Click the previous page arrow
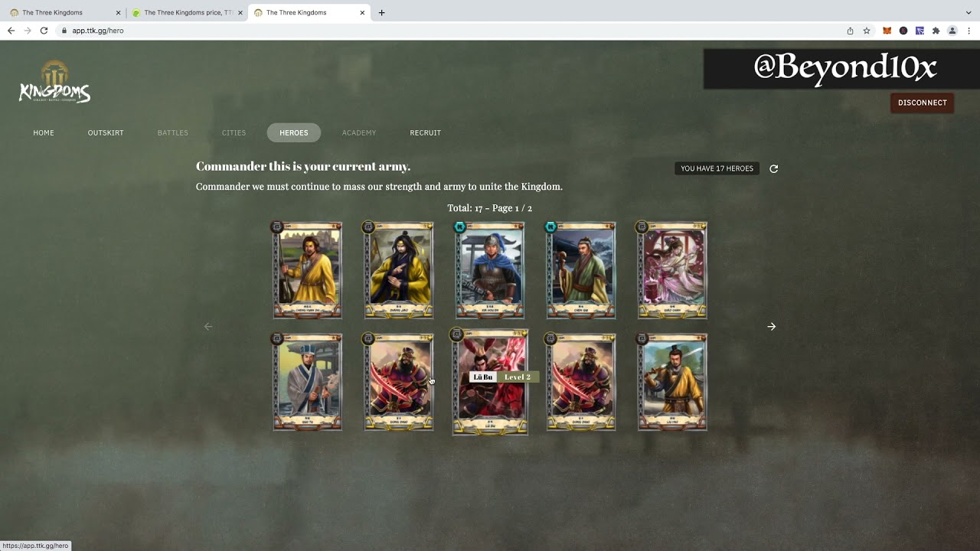Screen dimensions: 980x551 [x=208, y=326]
